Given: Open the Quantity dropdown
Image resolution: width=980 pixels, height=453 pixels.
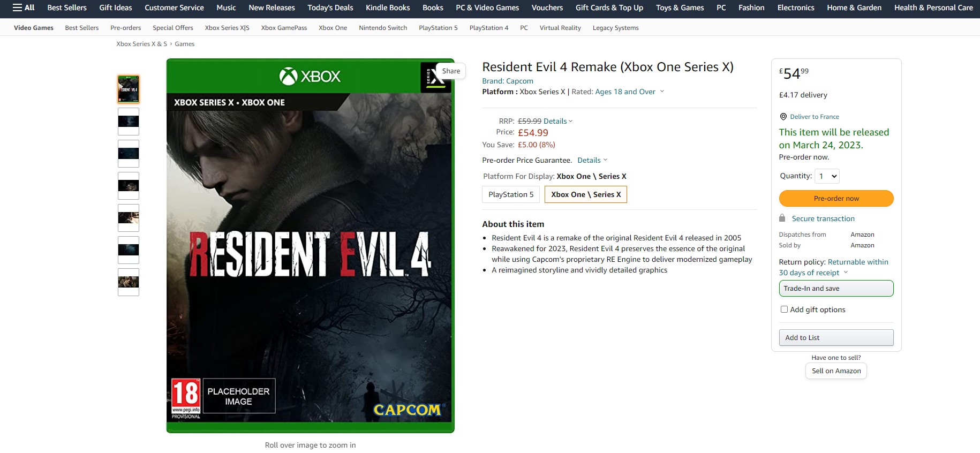Looking at the screenshot, I should pos(826,176).
